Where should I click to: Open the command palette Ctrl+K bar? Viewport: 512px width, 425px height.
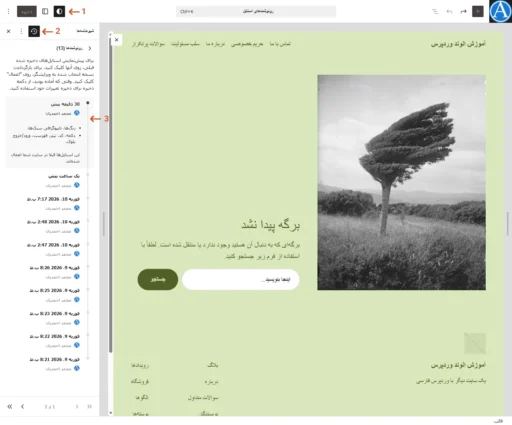[x=256, y=11]
